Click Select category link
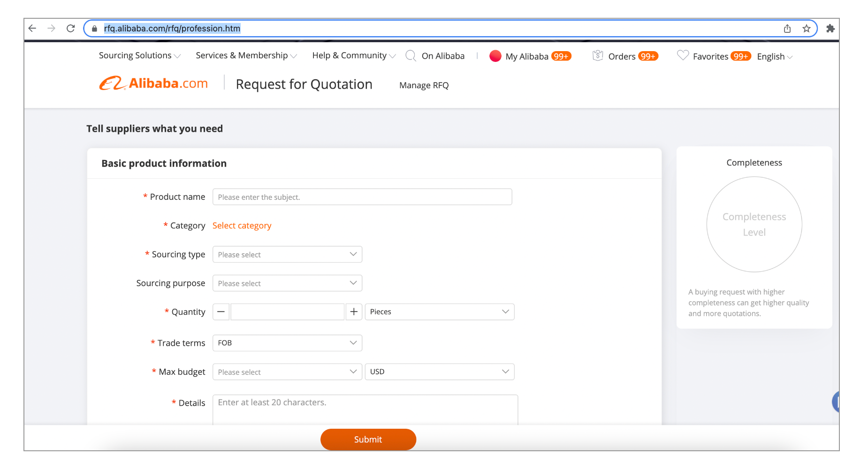The height and width of the screenshot is (470, 868). coord(242,226)
